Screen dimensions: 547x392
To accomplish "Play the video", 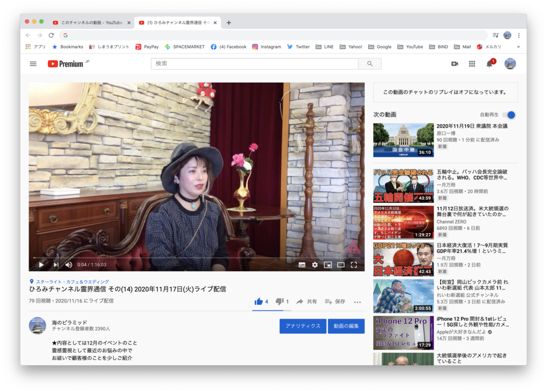I will [x=41, y=264].
